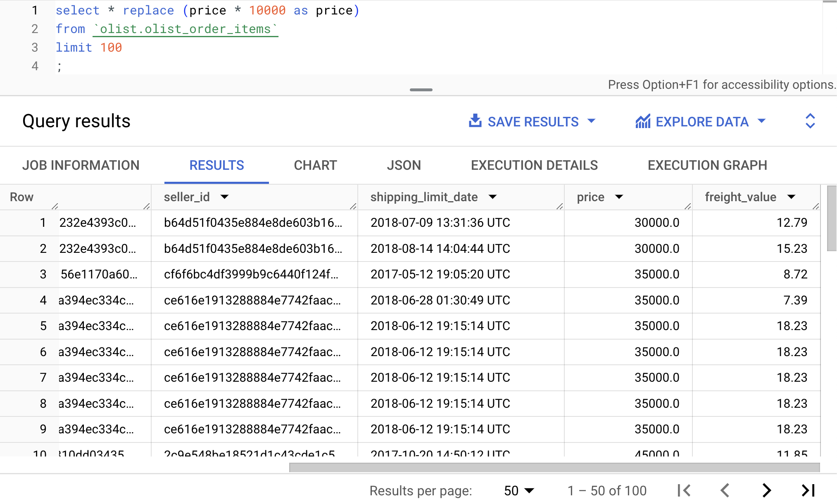The width and height of the screenshot is (837, 504).
Task: Go to the previous results page
Action: [x=725, y=490]
